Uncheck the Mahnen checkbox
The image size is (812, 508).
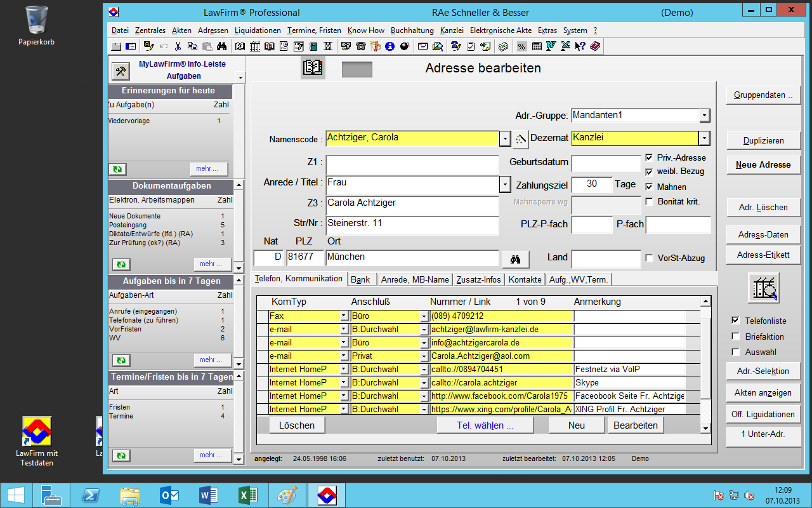649,187
